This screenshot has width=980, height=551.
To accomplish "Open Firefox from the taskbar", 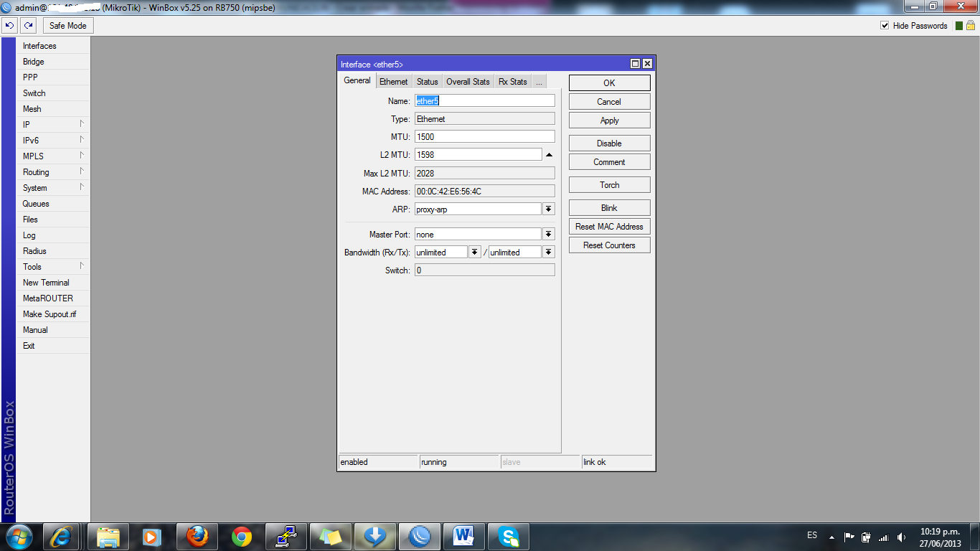I will (197, 537).
